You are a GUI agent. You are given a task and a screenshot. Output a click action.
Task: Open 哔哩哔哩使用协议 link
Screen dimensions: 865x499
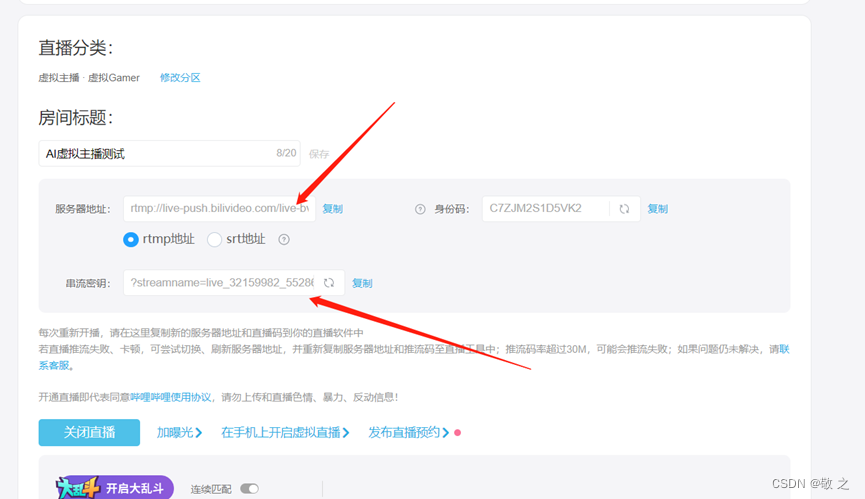(x=170, y=397)
